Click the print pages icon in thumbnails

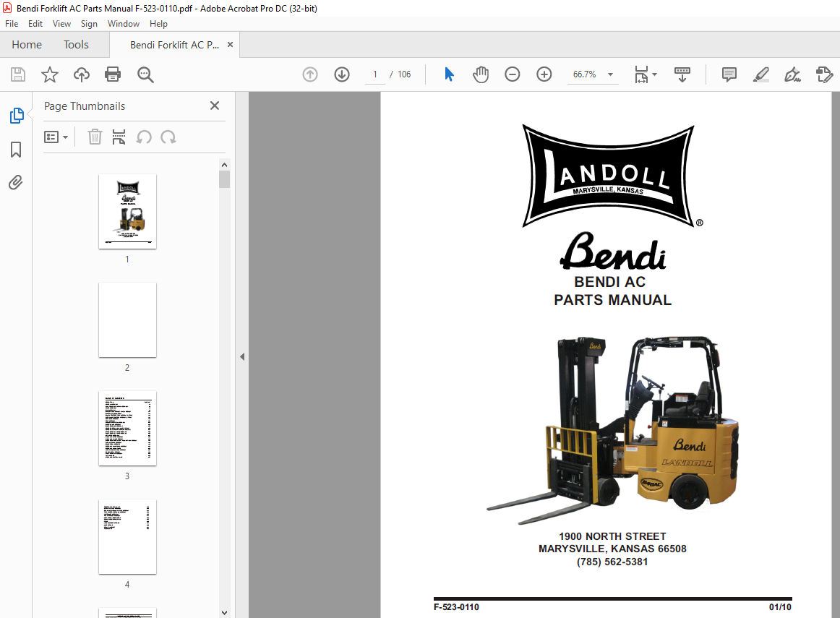click(119, 137)
